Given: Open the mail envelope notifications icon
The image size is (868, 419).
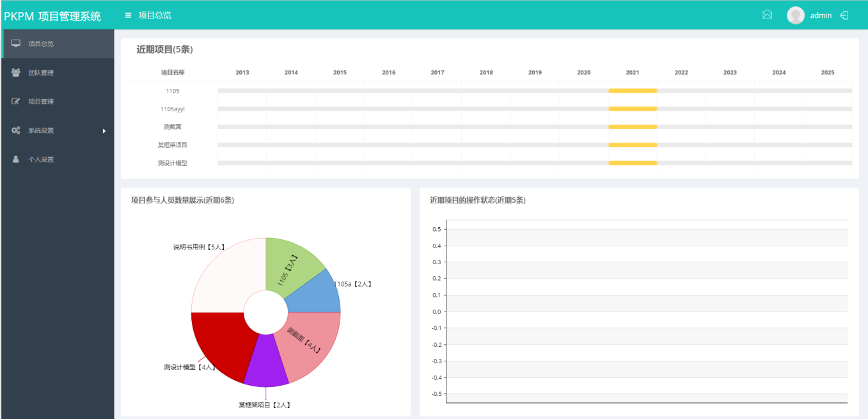Looking at the screenshot, I should [767, 15].
